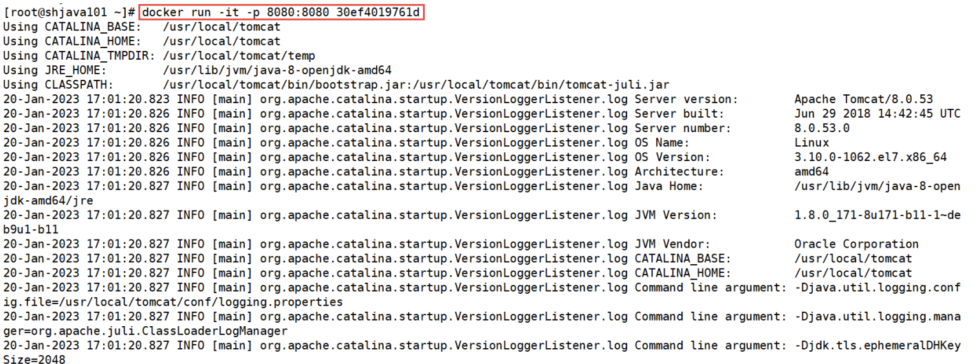Click the logging.properties config file path
980x364 pixels.
(x=172, y=302)
